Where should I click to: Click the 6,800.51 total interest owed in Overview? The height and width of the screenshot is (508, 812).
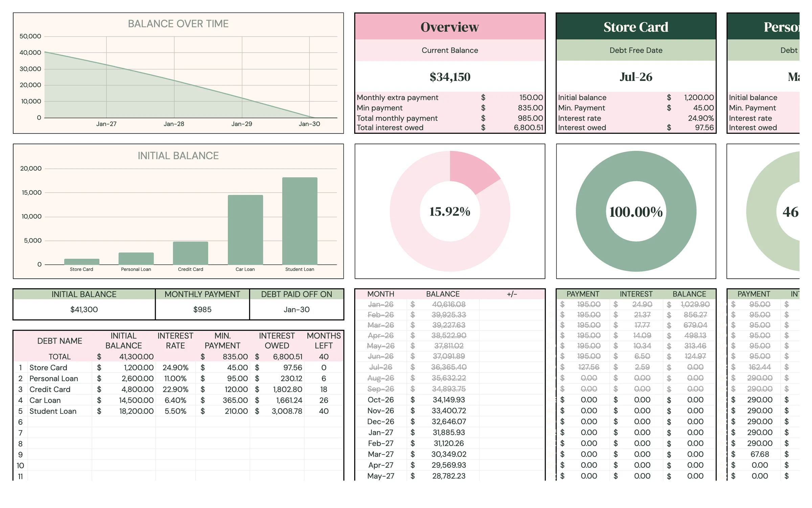click(528, 128)
